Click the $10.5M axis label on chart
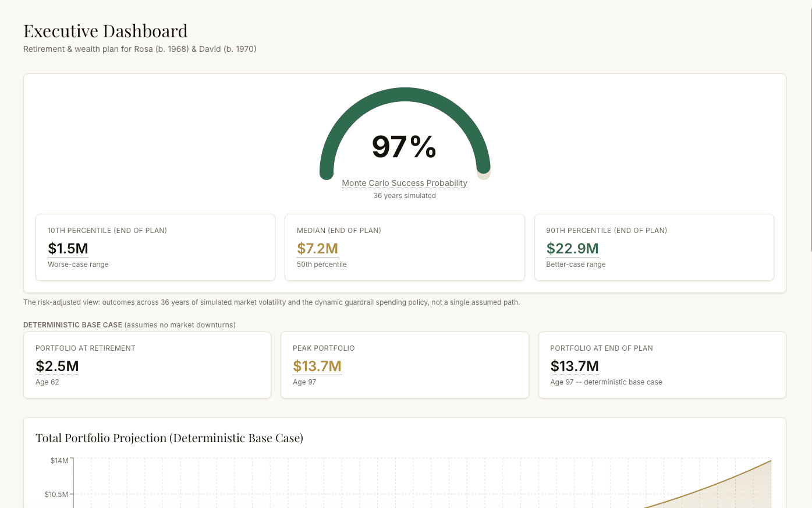The height and width of the screenshot is (508, 812). tap(56, 495)
